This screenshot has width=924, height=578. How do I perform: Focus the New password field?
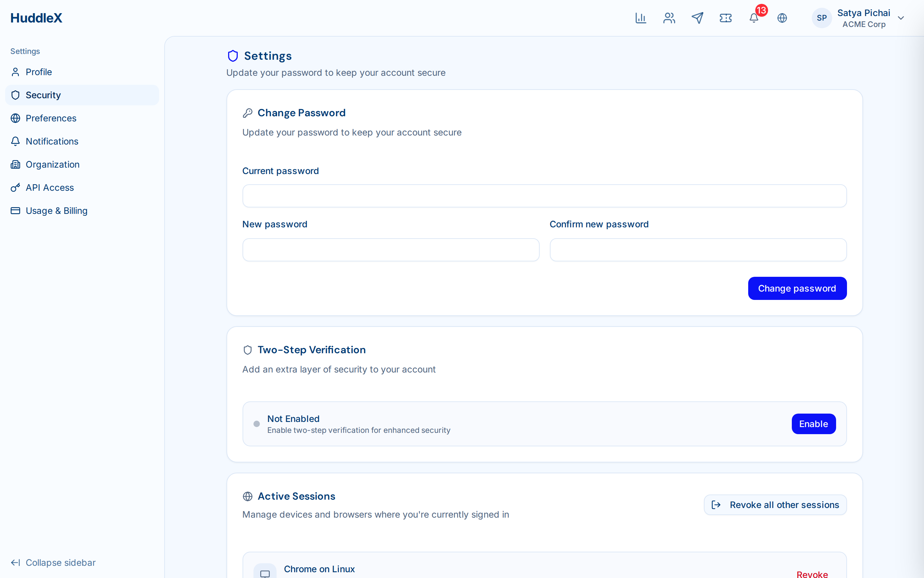(391, 250)
